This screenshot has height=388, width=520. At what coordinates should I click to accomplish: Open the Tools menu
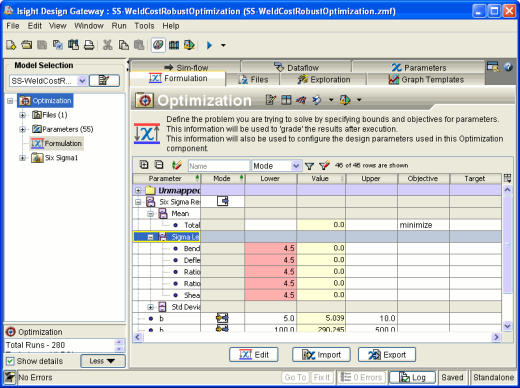click(144, 26)
